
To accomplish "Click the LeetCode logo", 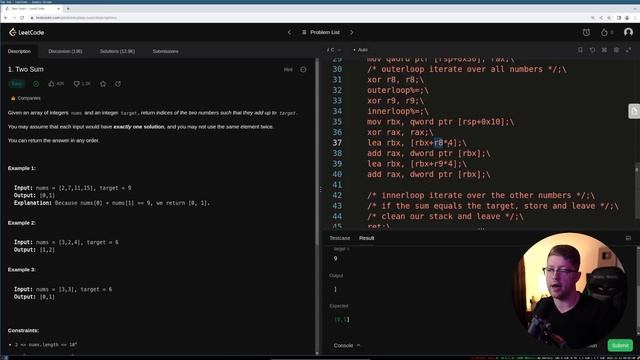I will [27, 32].
